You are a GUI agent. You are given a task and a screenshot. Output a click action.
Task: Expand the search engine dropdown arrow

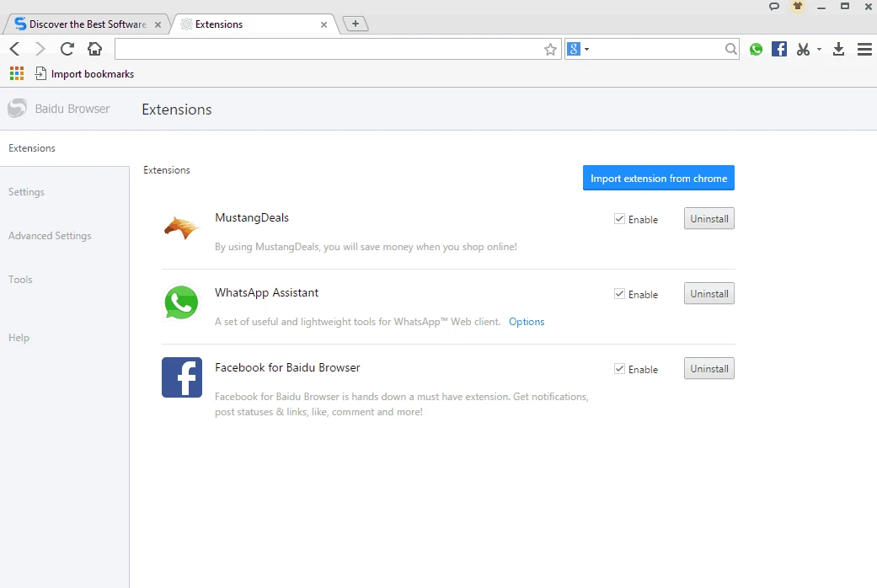[586, 49]
